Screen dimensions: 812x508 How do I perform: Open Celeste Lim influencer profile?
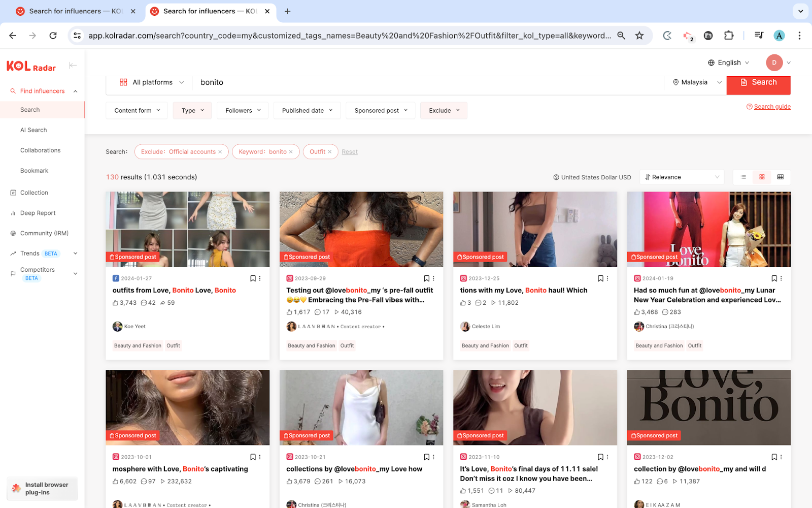486,327
